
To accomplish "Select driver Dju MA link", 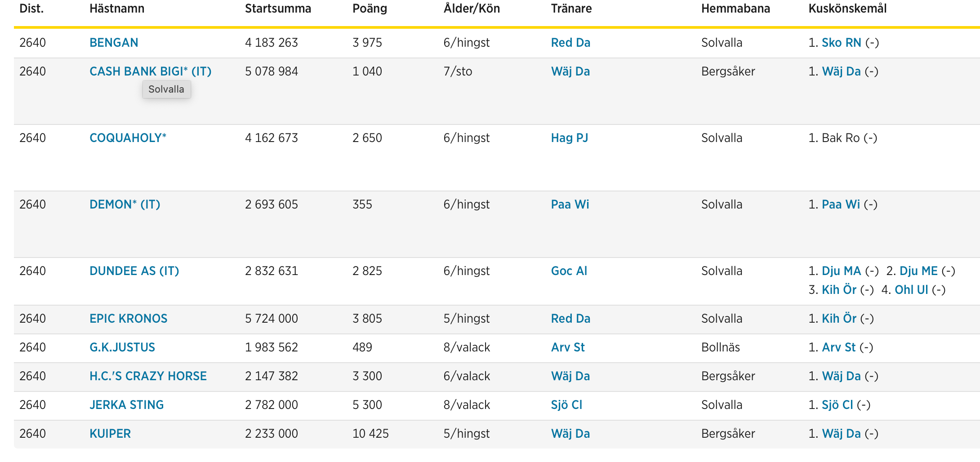I will pos(841,271).
